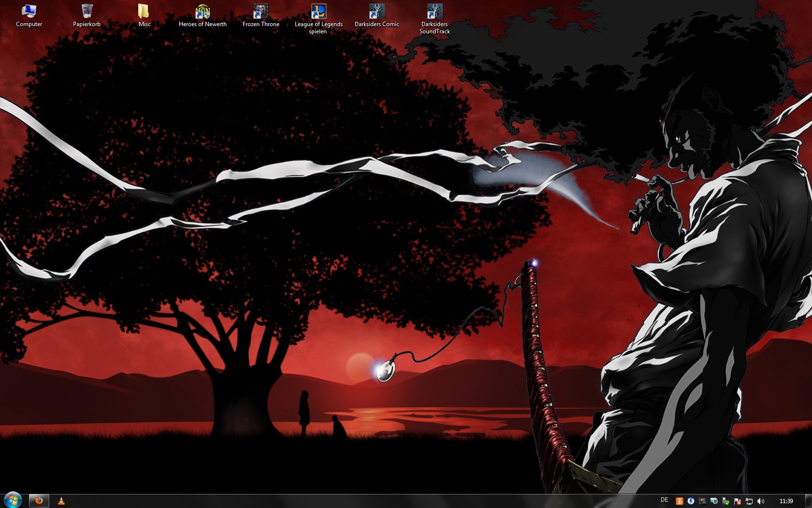Open the DE language bar selector
Image resolution: width=812 pixels, height=508 pixels.
click(664, 500)
